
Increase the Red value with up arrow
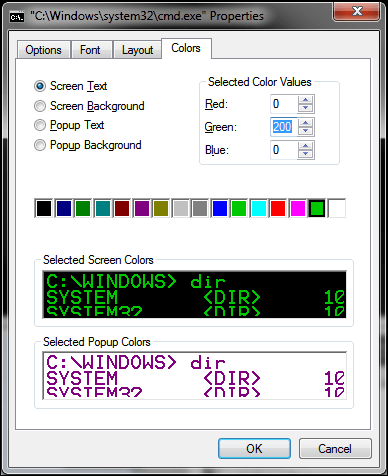305,100
